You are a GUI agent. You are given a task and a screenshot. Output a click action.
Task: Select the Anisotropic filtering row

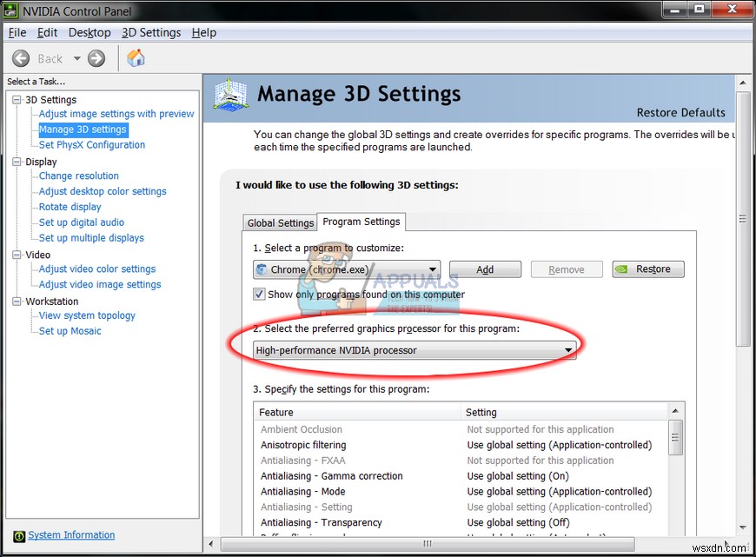(x=461, y=445)
